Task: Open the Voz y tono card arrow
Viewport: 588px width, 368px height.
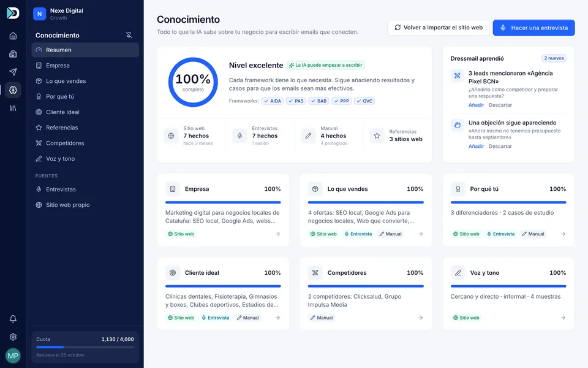Action: (x=563, y=318)
